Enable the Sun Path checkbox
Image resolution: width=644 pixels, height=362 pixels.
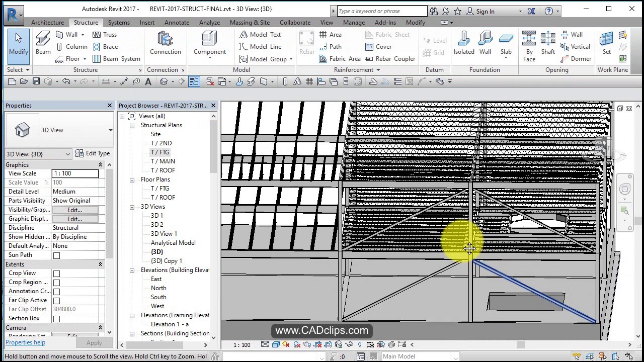[56, 255]
